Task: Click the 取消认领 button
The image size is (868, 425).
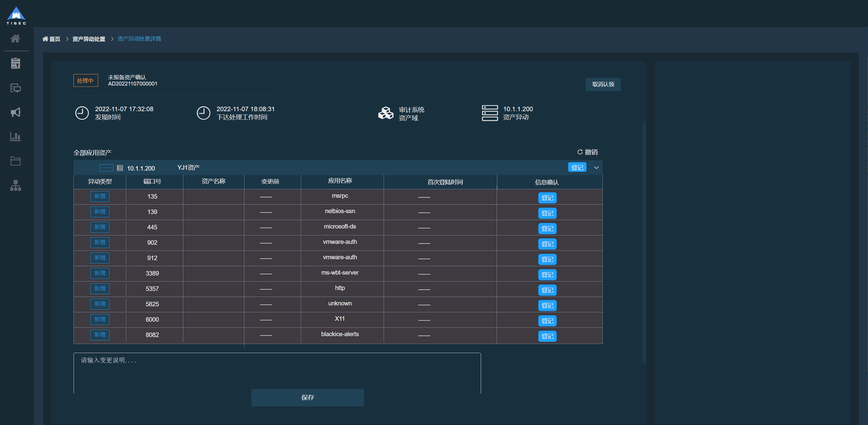Action: pos(603,84)
